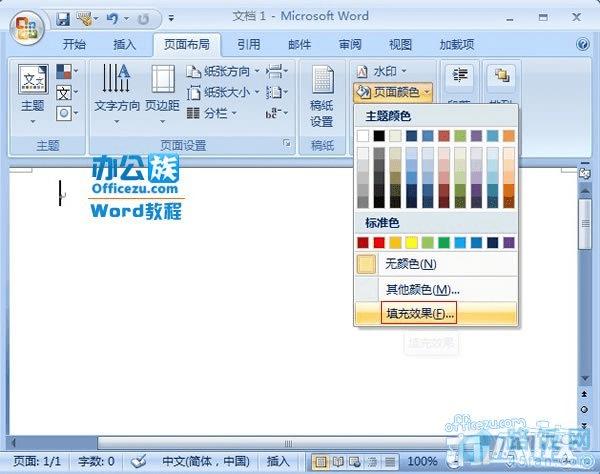Open paper orientation dropdown
Screen dimensions: 600x474
[x=223, y=71]
